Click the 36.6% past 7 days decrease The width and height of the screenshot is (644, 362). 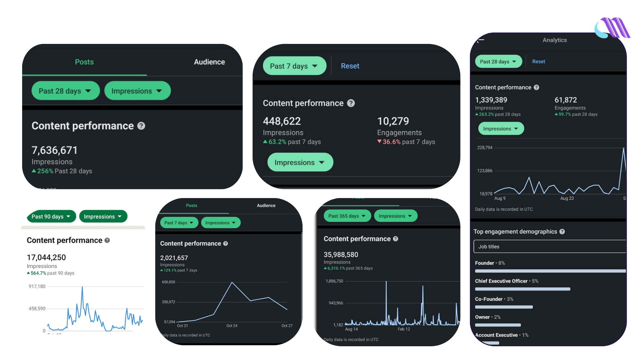click(406, 142)
